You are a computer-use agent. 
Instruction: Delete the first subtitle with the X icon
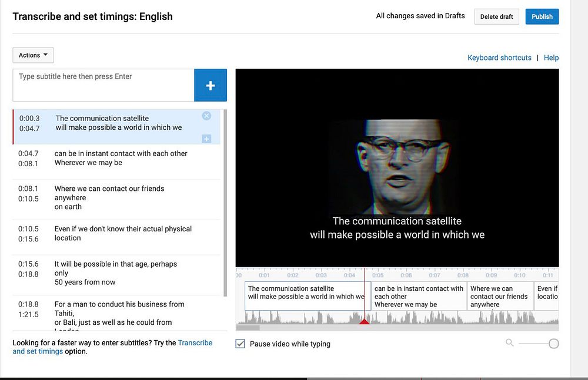pos(206,116)
